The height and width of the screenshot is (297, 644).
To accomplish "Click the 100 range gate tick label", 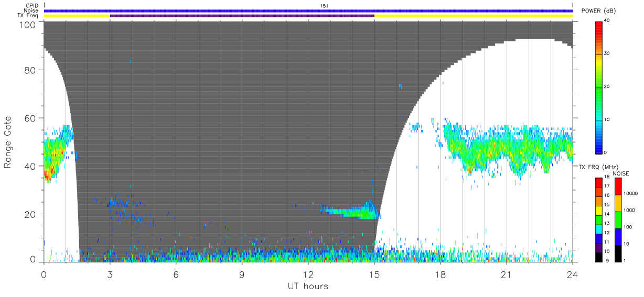I will 28,25.
